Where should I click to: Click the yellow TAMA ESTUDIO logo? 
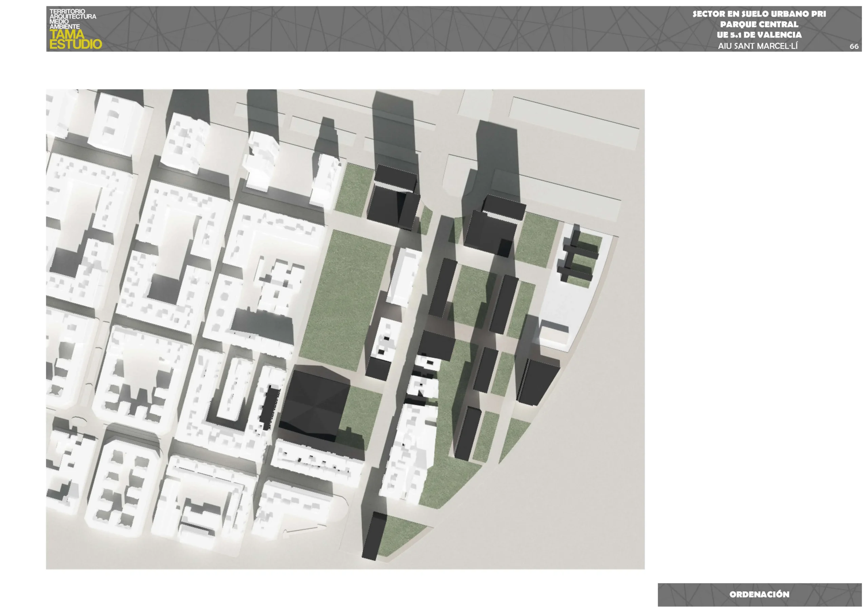point(75,40)
